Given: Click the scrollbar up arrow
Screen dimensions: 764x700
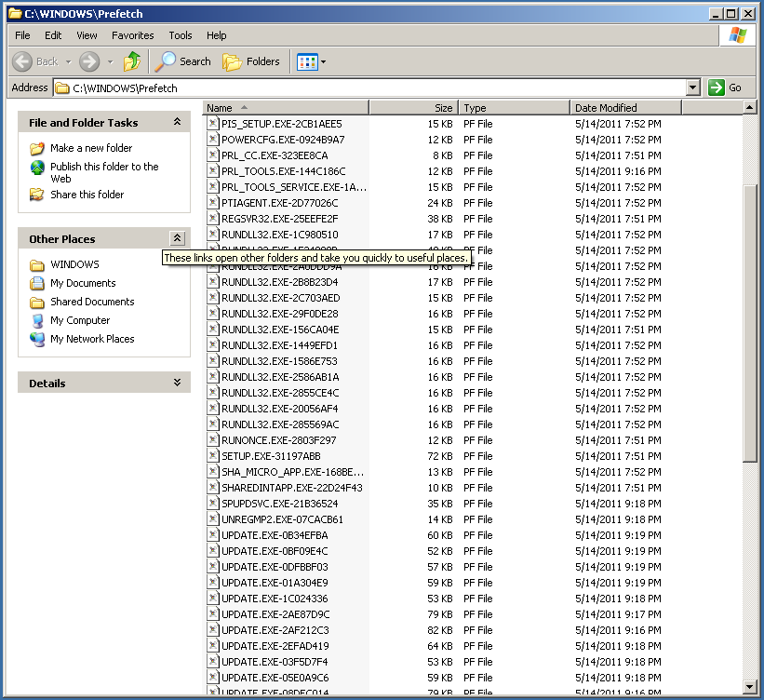Looking at the screenshot, I should (x=749, y=107).
